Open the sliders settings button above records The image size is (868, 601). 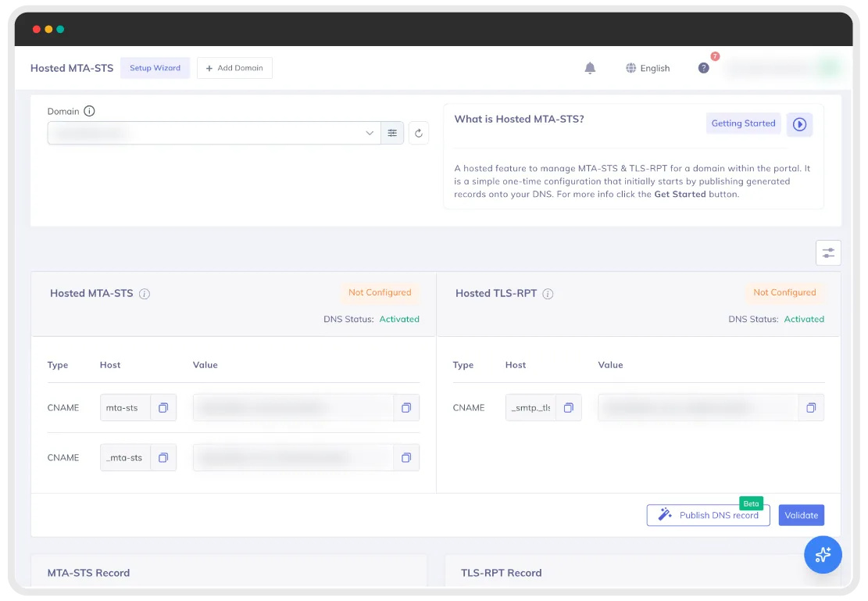828,253
